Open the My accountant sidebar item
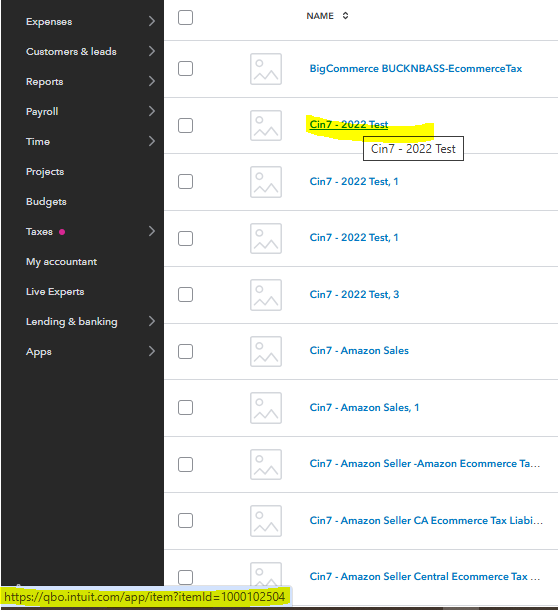 (61, 262)
